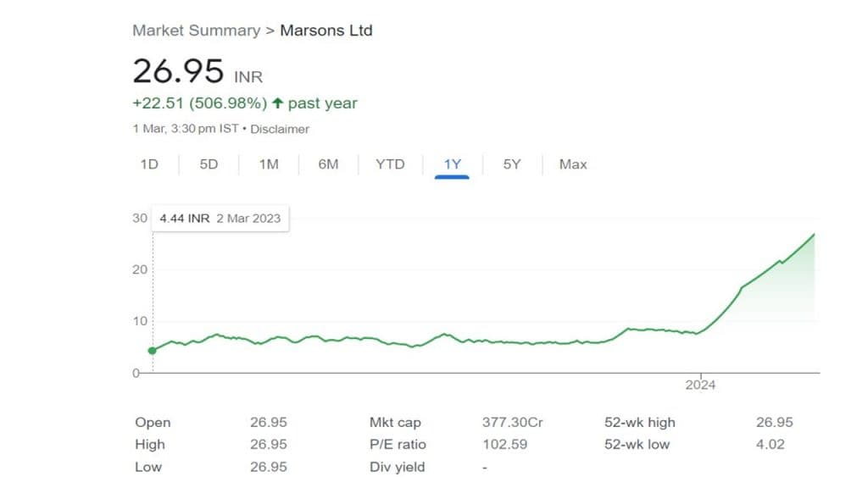Click the green start-point dot on chart
The height and width of the screenshot is (488, 868).
(153, 350)
